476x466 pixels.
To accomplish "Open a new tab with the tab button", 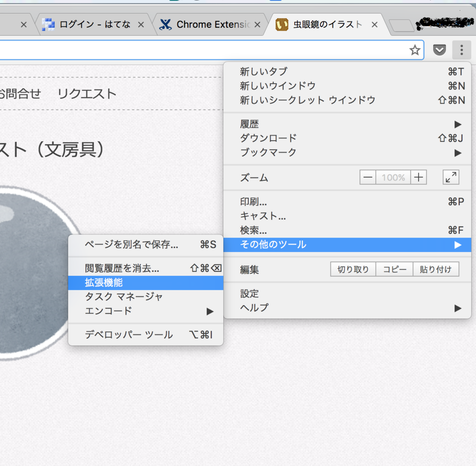I will point(402,26).
